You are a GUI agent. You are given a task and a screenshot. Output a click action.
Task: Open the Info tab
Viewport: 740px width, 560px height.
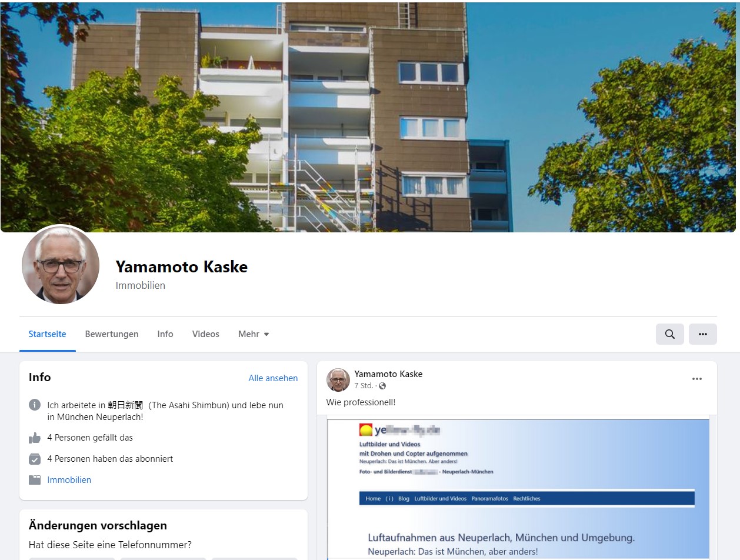pyautogui.click(x=165, y=334)
